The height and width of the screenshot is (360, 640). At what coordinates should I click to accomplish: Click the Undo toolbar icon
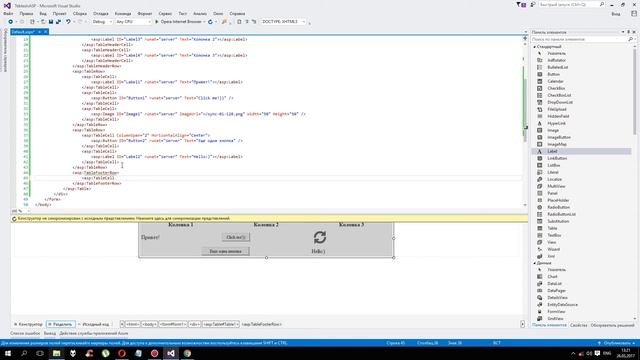(x=68, y=22)
